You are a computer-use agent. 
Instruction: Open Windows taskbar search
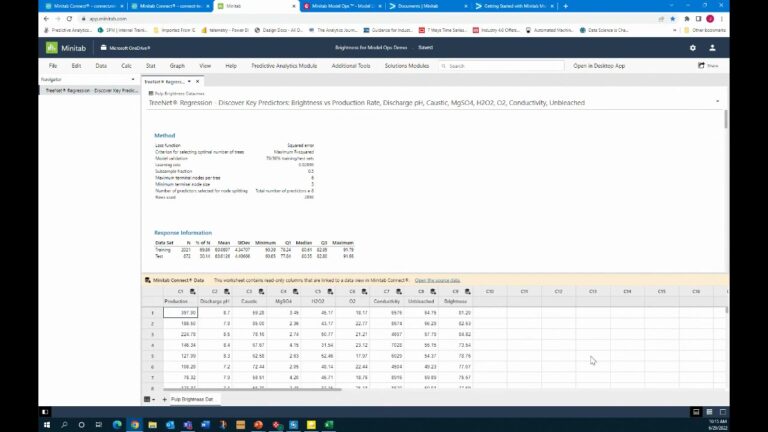64,425
